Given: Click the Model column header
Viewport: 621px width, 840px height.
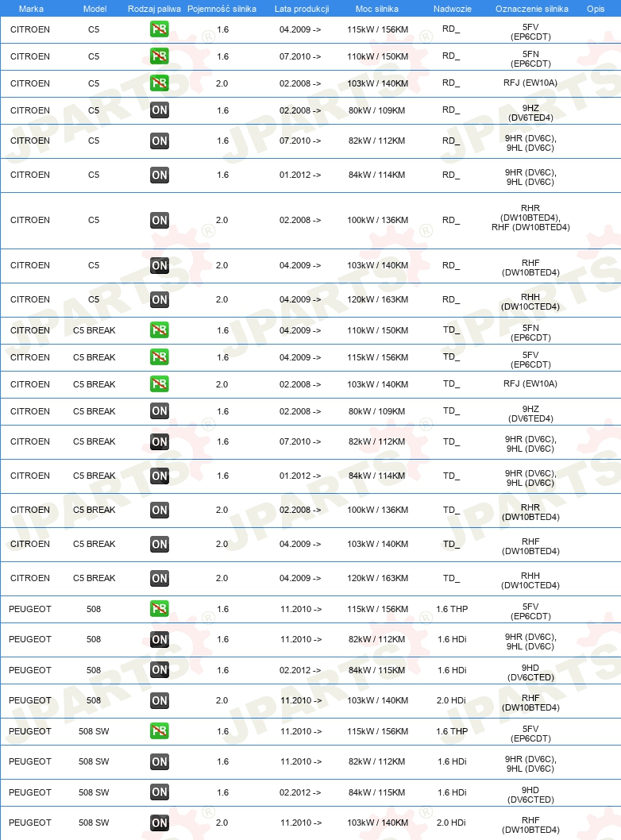Looking at the screenshot, I should [94, 9].
